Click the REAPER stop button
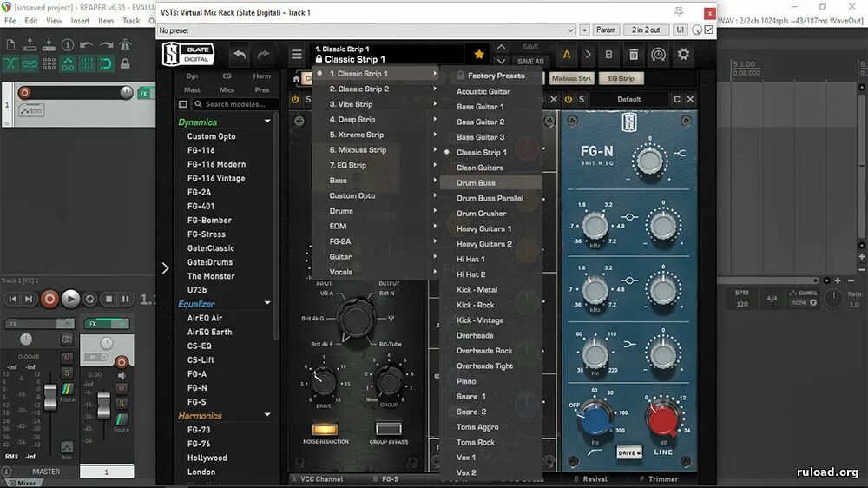Image resolution: width=868 pixels, height=488 pixels. pyautogui.click(x=109, y=299)
